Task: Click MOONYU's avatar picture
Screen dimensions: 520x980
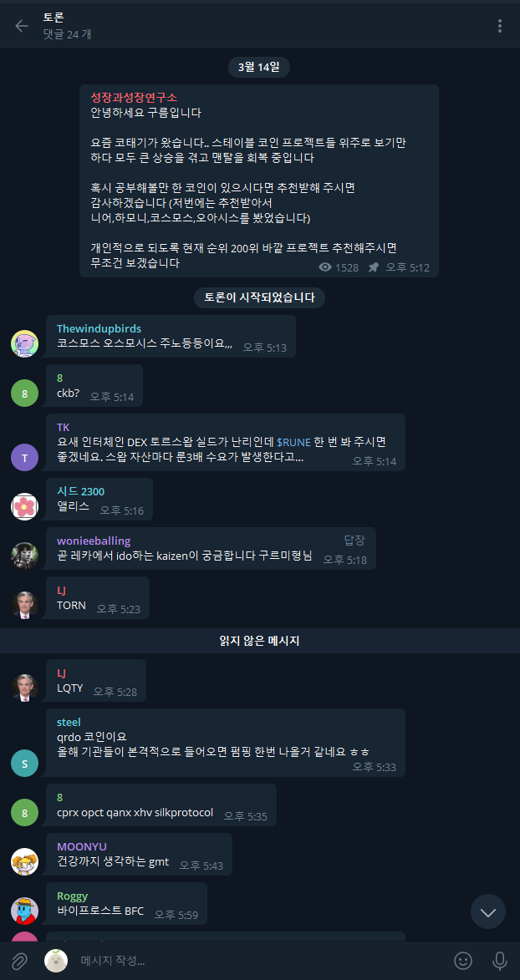Action: (x=25, y=861)
